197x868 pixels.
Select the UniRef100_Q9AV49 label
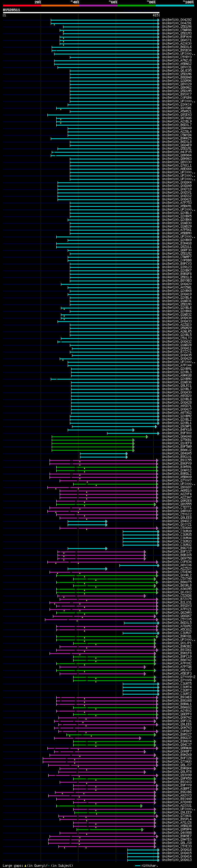pos(177,128)
